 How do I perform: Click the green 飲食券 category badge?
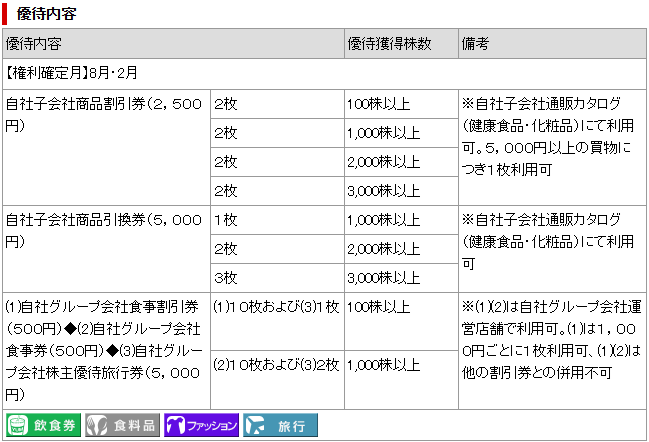pyautogui.click(x=44, y=425)
